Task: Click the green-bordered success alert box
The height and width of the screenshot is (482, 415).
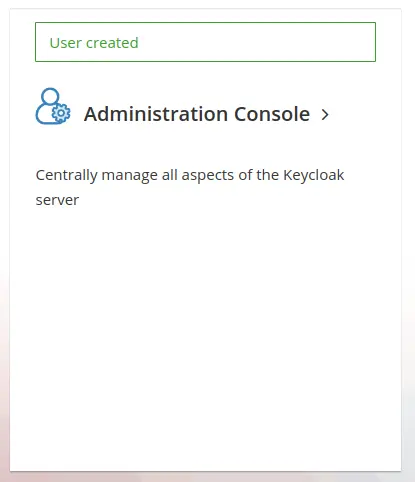Action: click(205, 42)
